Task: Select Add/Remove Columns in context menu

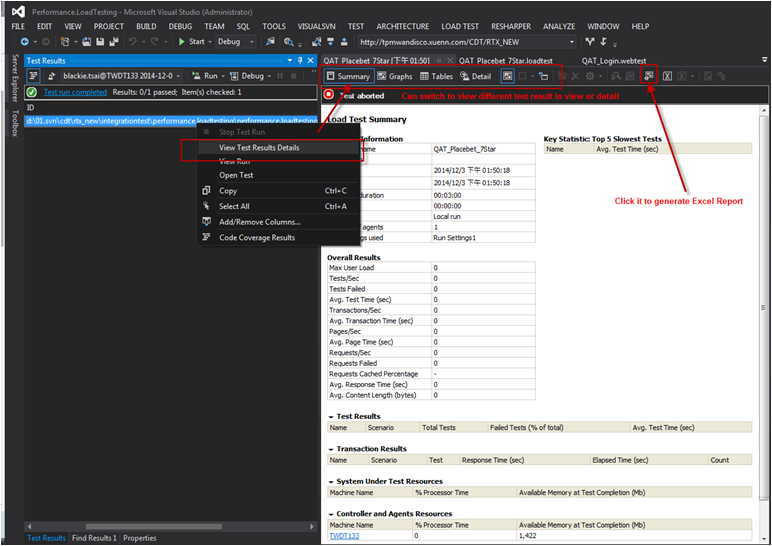Action: (x=260, y=221)
